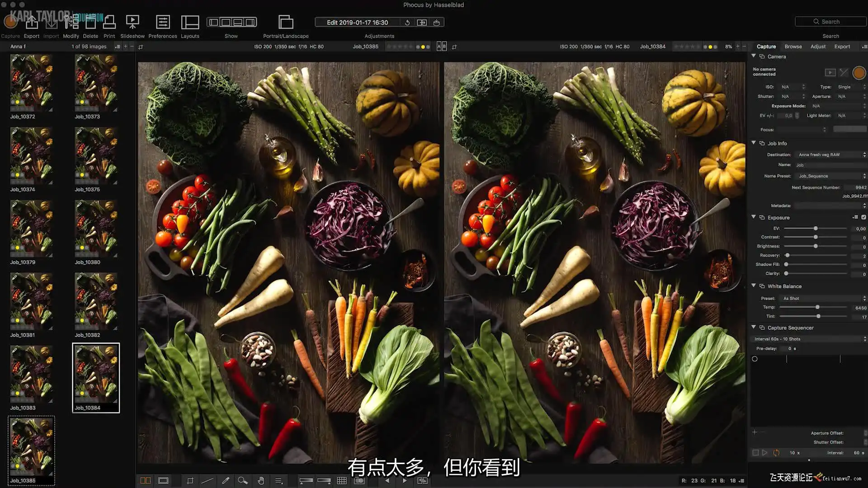Viewport: 868px width, 488px height.
Task: Click the Edit 2019-01-17 16:30 adjustments button
Action: click(357, 23)
